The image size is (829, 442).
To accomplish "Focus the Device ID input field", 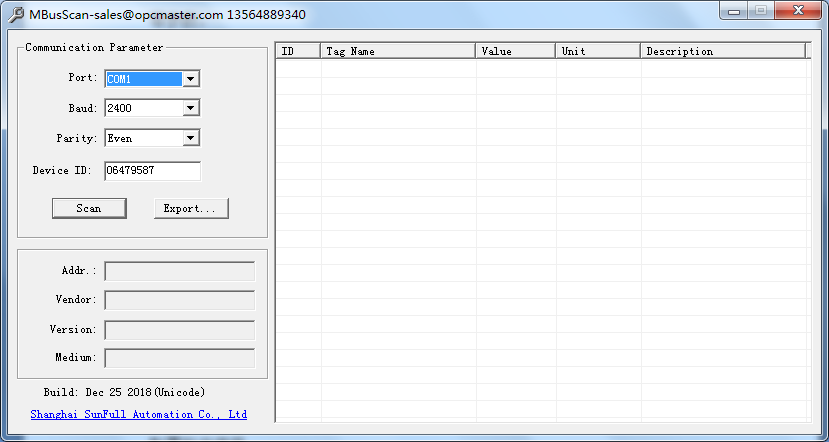I will click(x=152, y=171).
